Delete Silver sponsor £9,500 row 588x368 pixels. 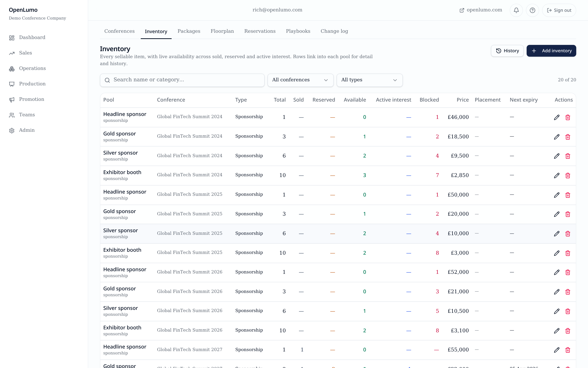568,156
